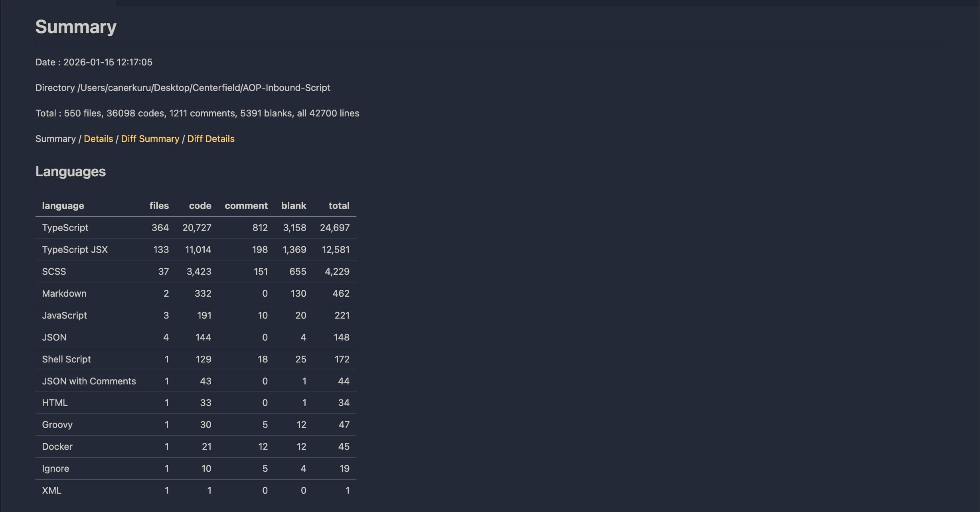The height and width of the screenshot is (512, 980).
Task: Open the Diff Details link
Action: point(211,139)
